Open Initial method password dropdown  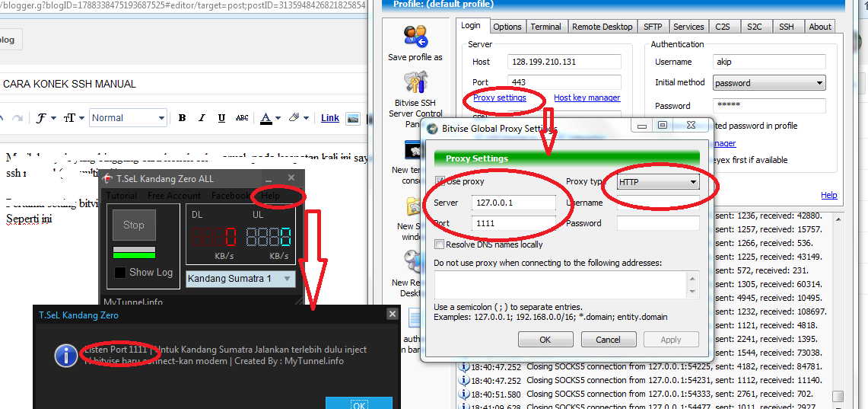click(769, 82)
